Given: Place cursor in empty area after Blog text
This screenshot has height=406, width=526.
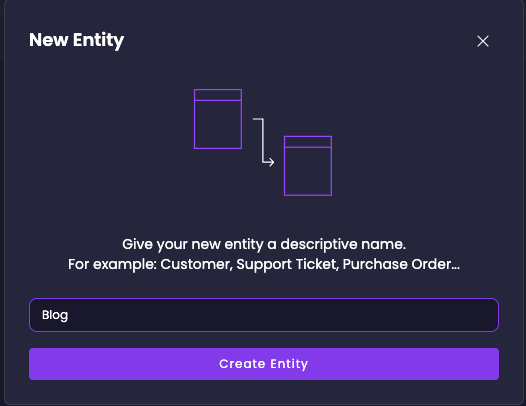Looking at the screenshot, I should 282,315.
